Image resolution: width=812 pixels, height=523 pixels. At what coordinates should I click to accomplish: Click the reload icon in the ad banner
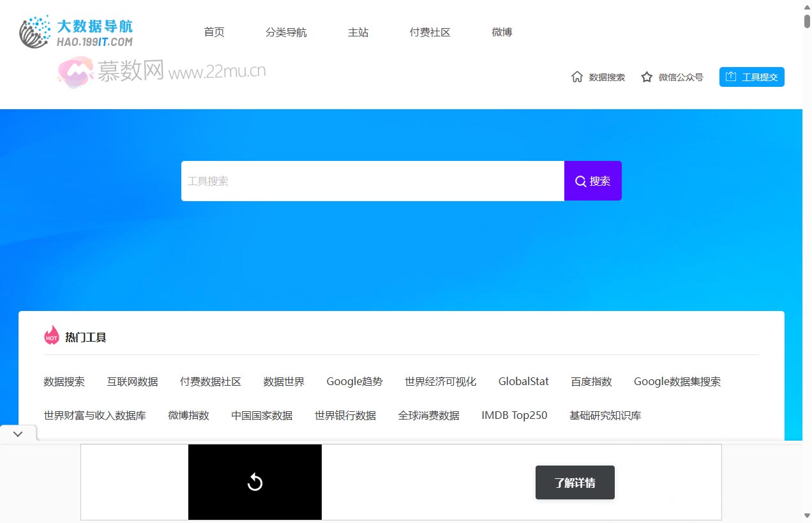[x=255, y=482]
